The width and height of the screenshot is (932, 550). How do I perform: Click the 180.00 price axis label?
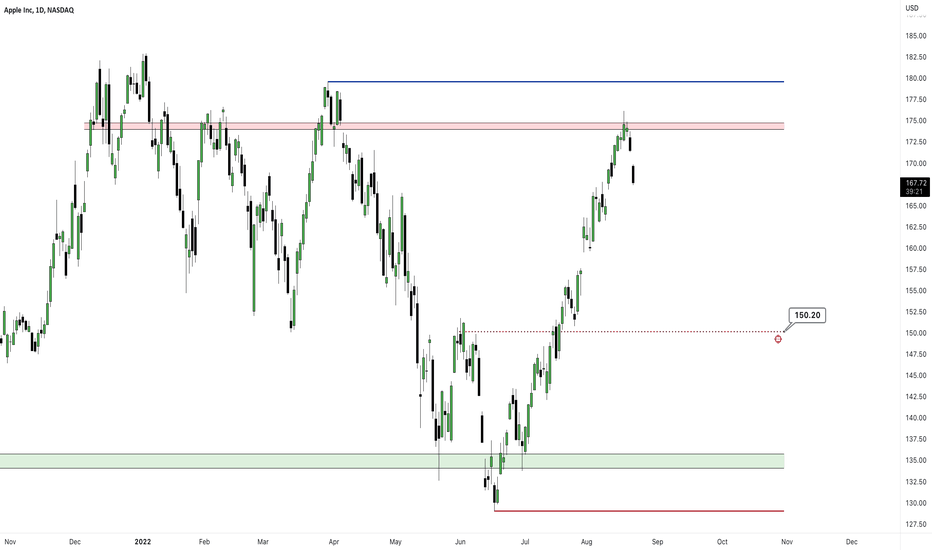click(916, 78)
